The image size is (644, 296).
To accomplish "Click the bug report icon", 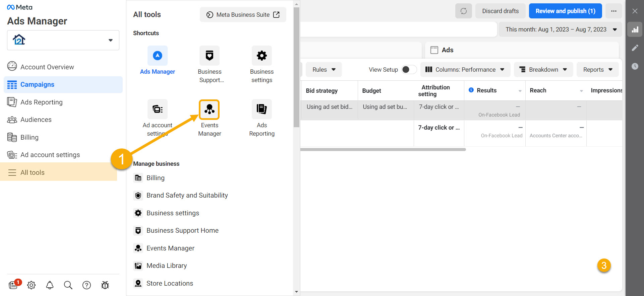I will coord(105,285).
